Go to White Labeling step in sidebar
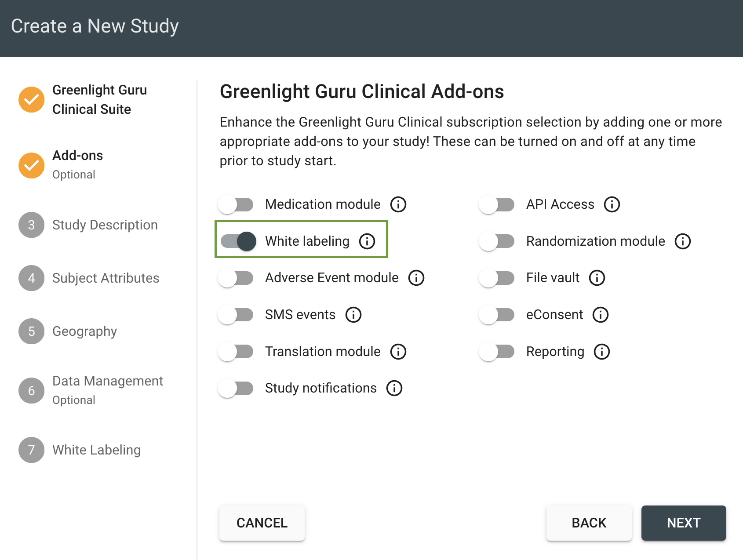 tap(96, 450)
